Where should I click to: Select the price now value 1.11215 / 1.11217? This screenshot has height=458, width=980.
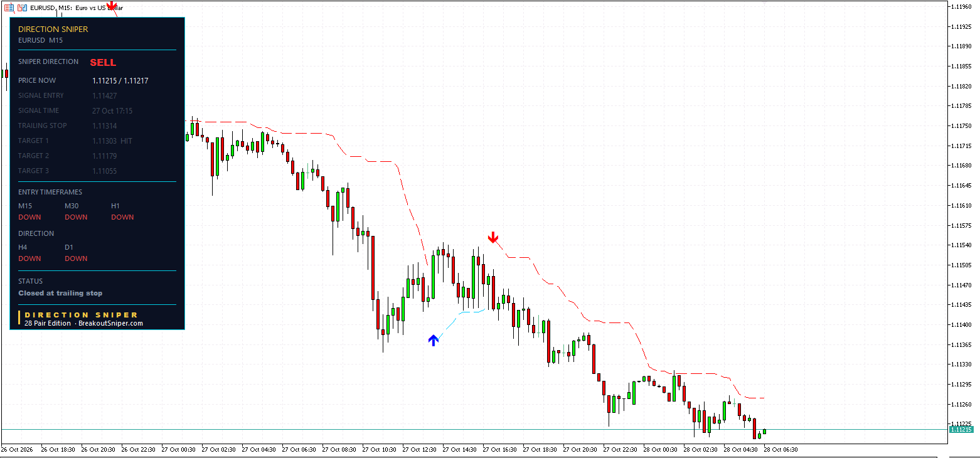(120, 80)
